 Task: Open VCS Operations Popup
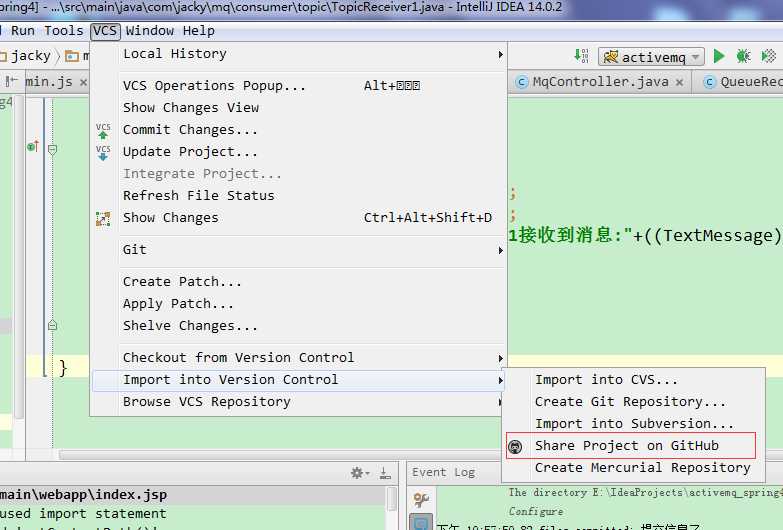[300, 86]
